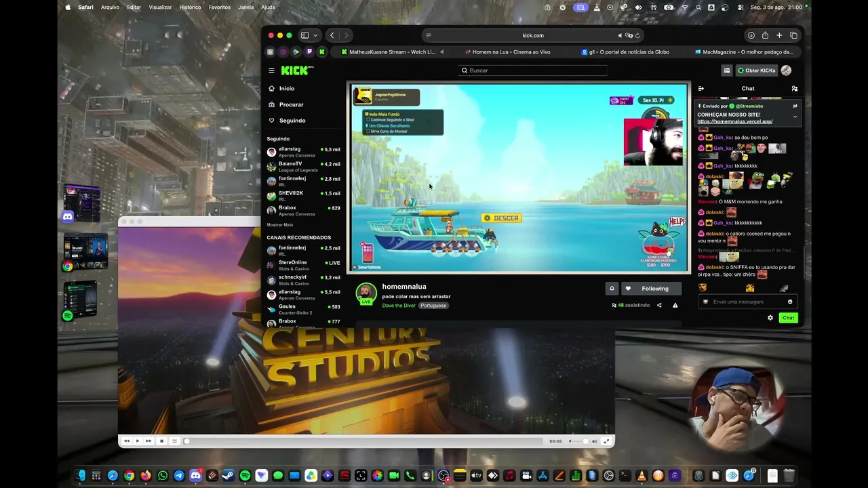Click the icon left of Obter KICKs
868x488 pixels.
[x=726, y=70]
